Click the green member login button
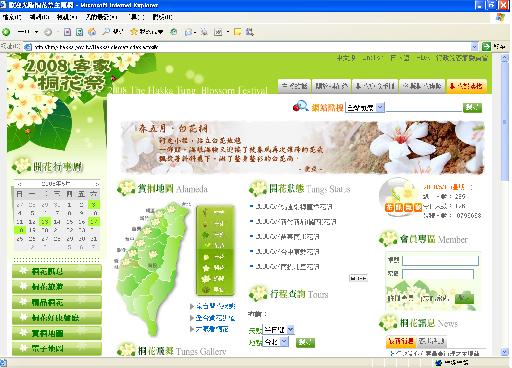Viewport: 512px width, 368px height. (x=464, y=298)
